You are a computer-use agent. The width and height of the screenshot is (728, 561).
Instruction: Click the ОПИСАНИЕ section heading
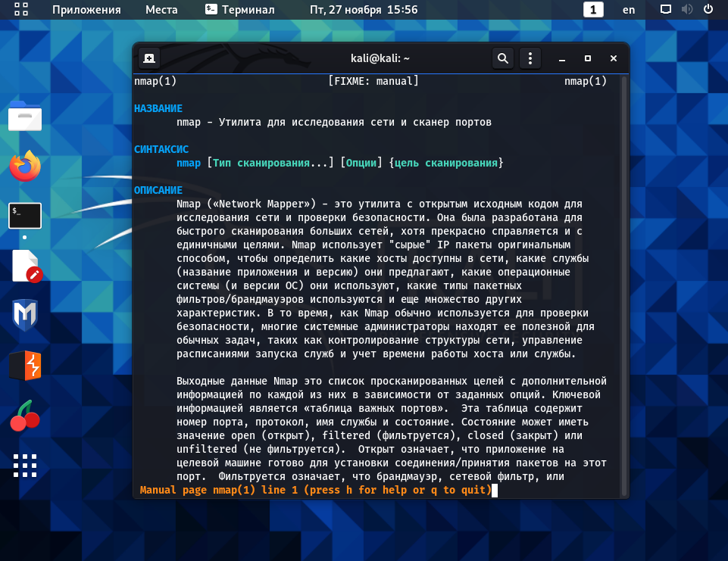pos(158,190)
